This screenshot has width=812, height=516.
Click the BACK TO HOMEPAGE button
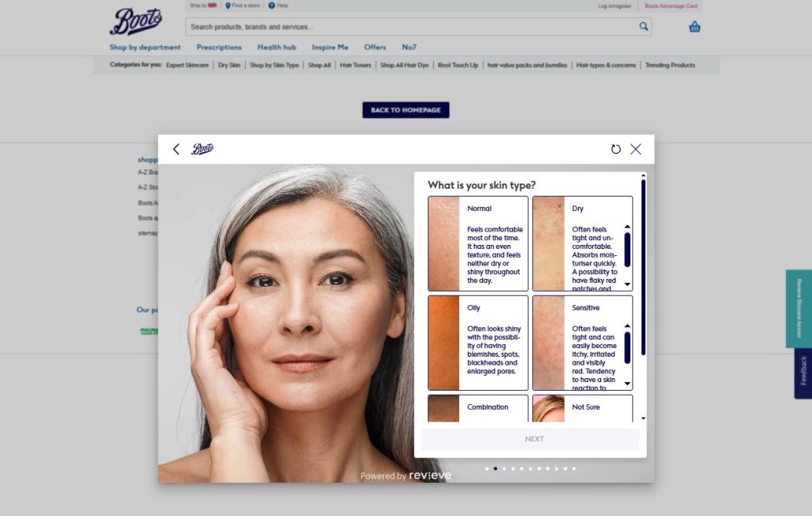click(405, 109)
